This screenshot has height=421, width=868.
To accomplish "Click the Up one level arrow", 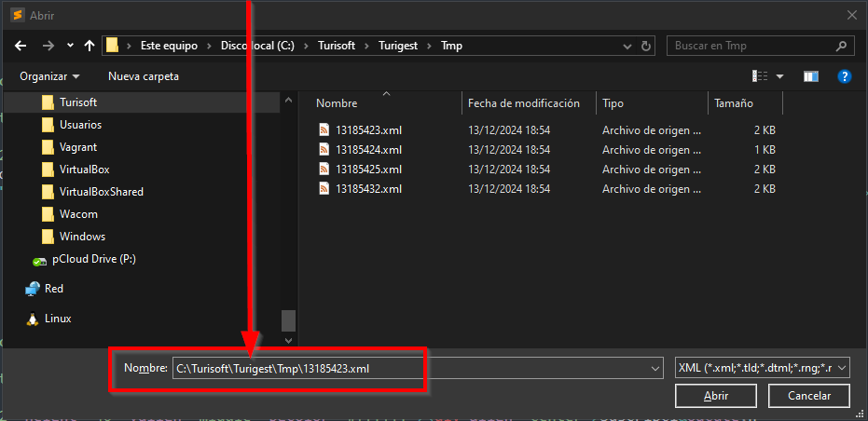I will [90, 46].
